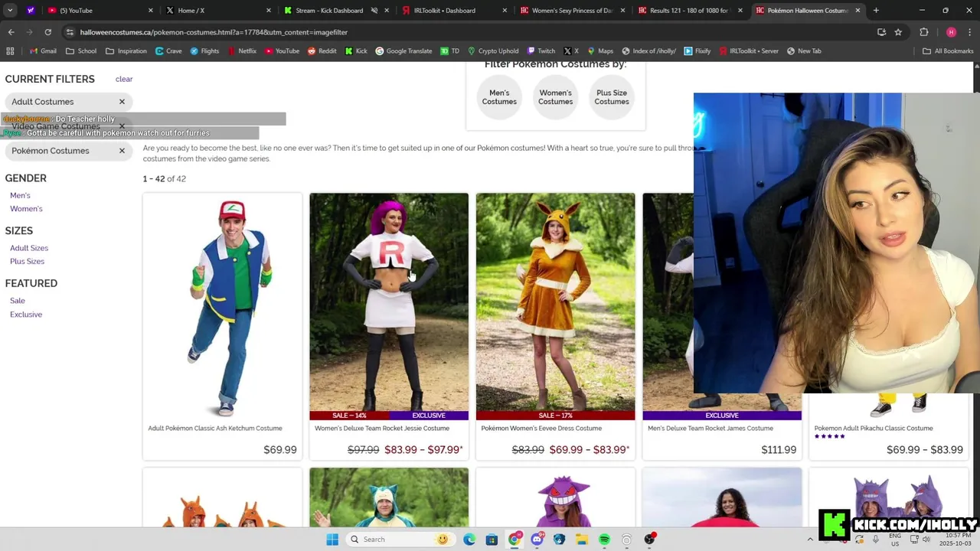Image resolution: width=980 pixels, height=551 pixels.
Task: Remove the Pokémon Costumes filter
Action: tap(122, 151)
